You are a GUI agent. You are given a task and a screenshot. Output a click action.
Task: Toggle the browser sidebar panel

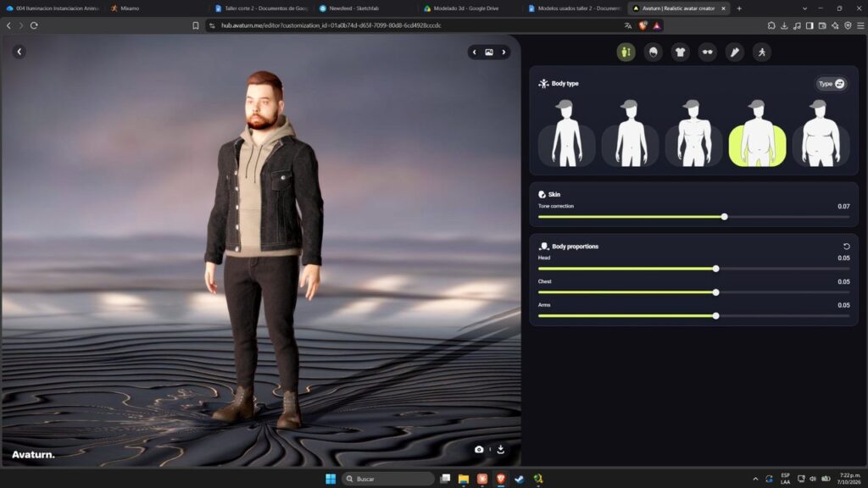(x=810, y=25)
